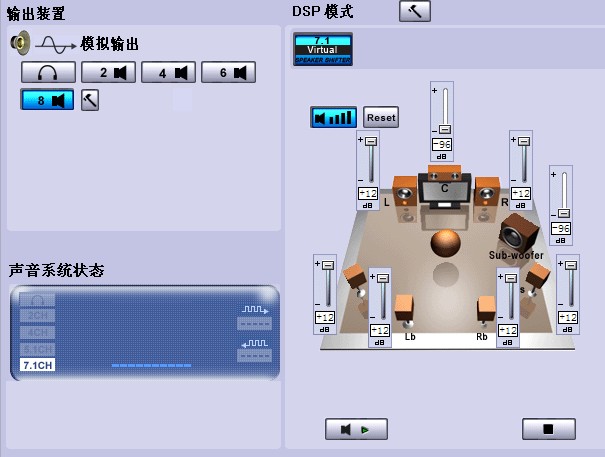The image size is (605, 457).
Task: Select the headphone output mode
Action: pos(47,72)
